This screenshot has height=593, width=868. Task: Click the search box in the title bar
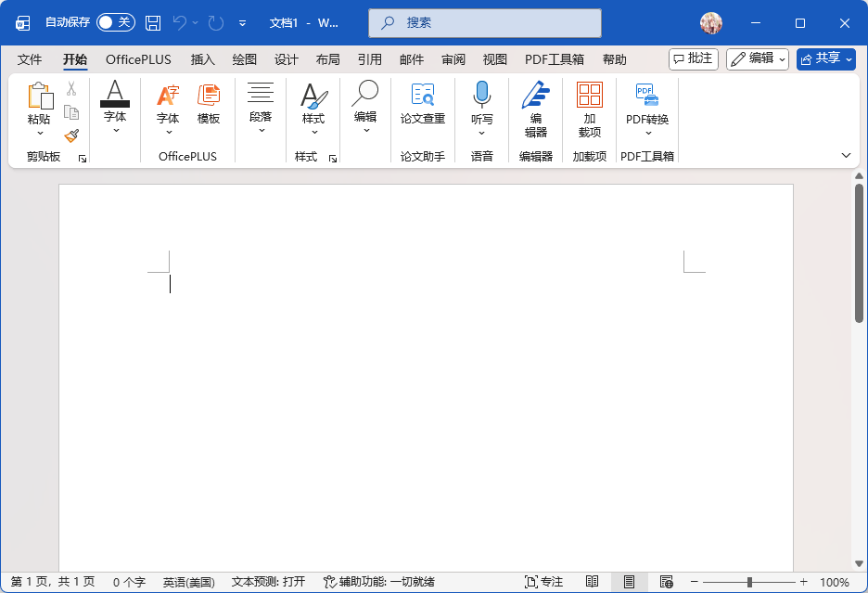pos(485,22)
